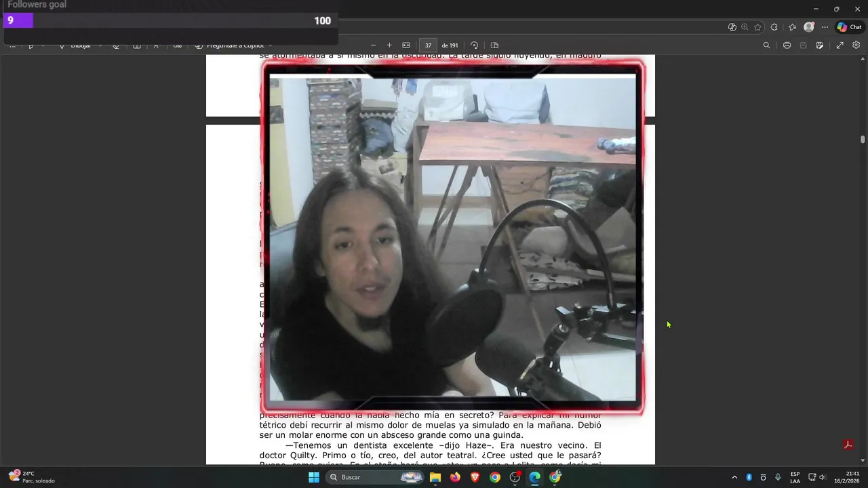Switch to Microsoft Edge taskbar icon
The width and height of the screenshot is (868, 488).
[x=535, y=477]
